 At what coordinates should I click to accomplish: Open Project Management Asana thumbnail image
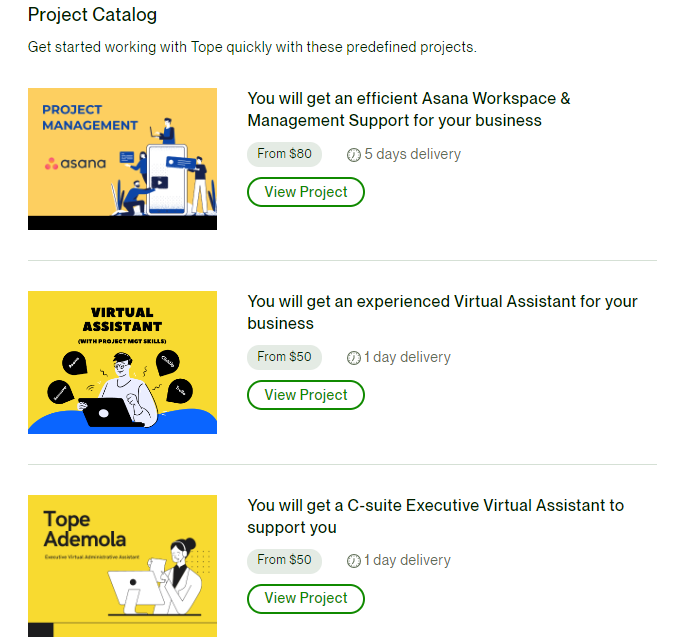122,159
